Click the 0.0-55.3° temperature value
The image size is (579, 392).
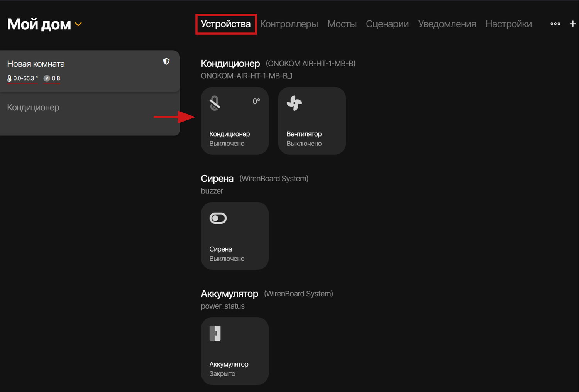point(25,78)
